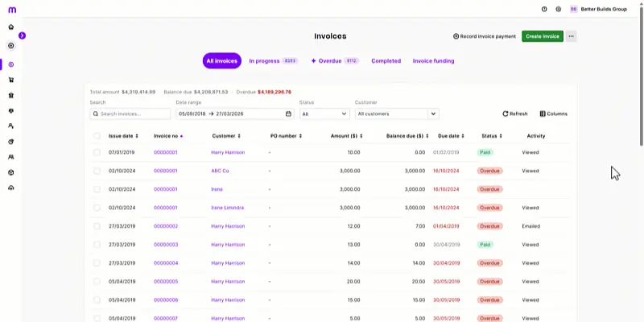Open the active purple Invoices sidebar icon

pyautogui.click(x=11, y=64)
